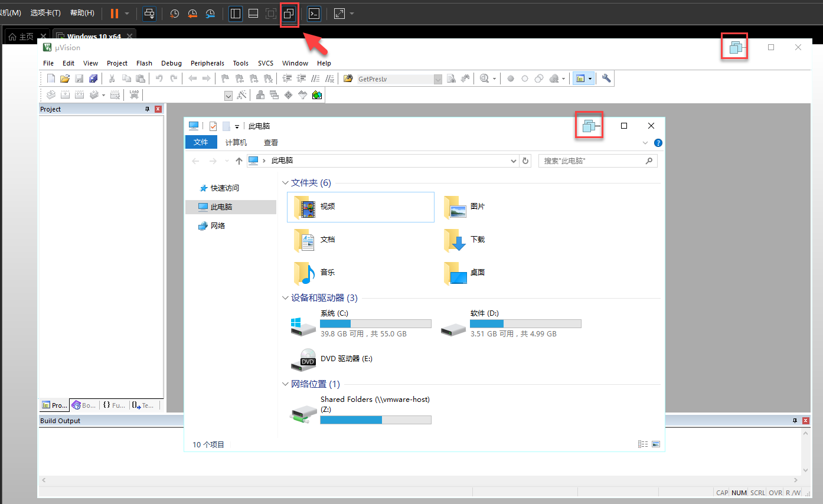Select 快速访问 in Explorer sidebar
This screenshot has height=504, width=823.
pyautogui.click(x=225, y=188)
